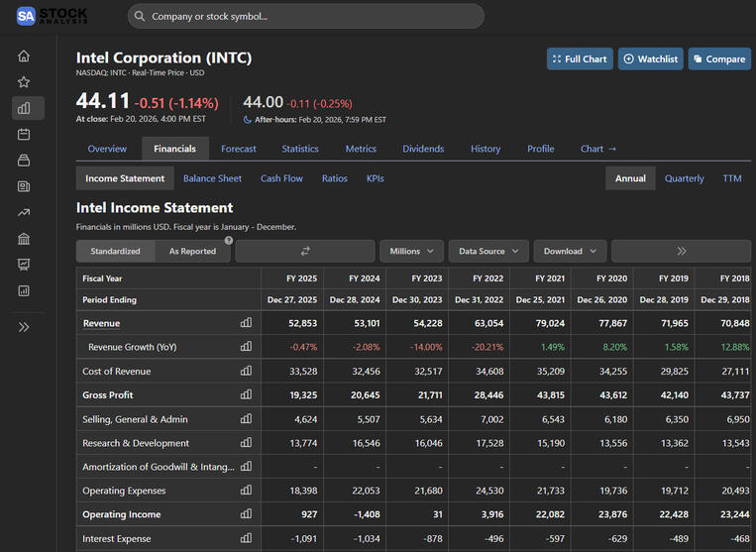The height and width of the screenshot is (552, 756).
Task: Select the Income Statement sub-tab
Action: (125, 178)
